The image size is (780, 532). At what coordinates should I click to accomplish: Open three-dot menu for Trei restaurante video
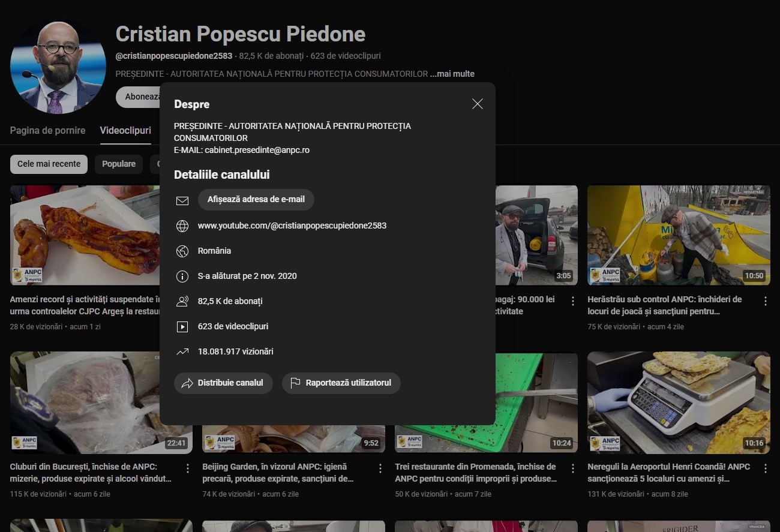click(x=572, y=468)
